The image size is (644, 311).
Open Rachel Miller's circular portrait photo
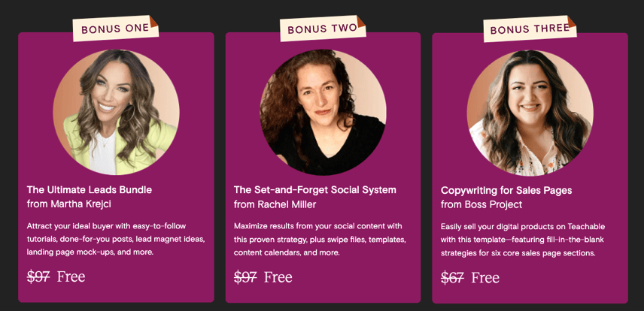pyautogui.click(x=323, y=112)
